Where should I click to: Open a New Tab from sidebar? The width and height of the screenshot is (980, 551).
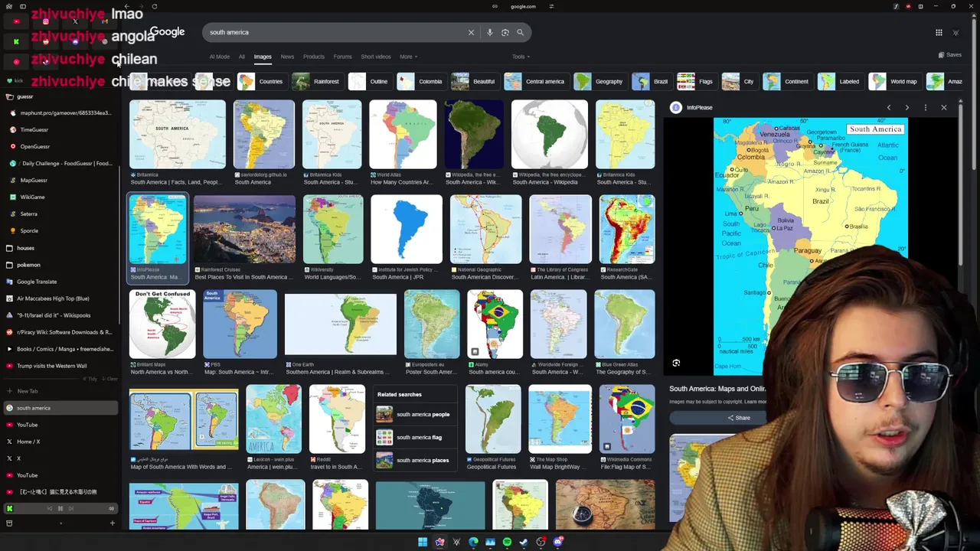pyautogui.click(x=60, y=391)
